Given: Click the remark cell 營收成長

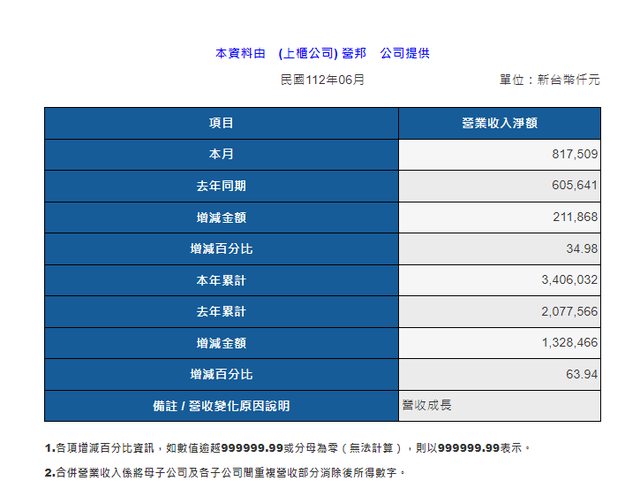Looking at the screenshot, I should [428, 405].
